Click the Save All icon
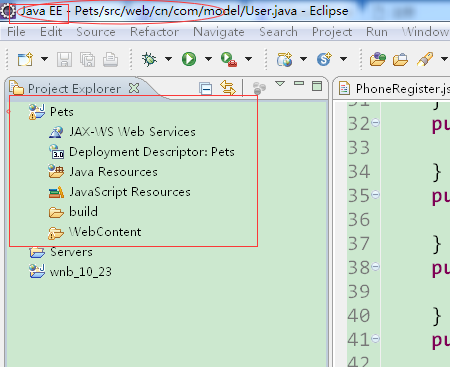Image resolution: width=450 pixels, height=367 pixels. 87,60
